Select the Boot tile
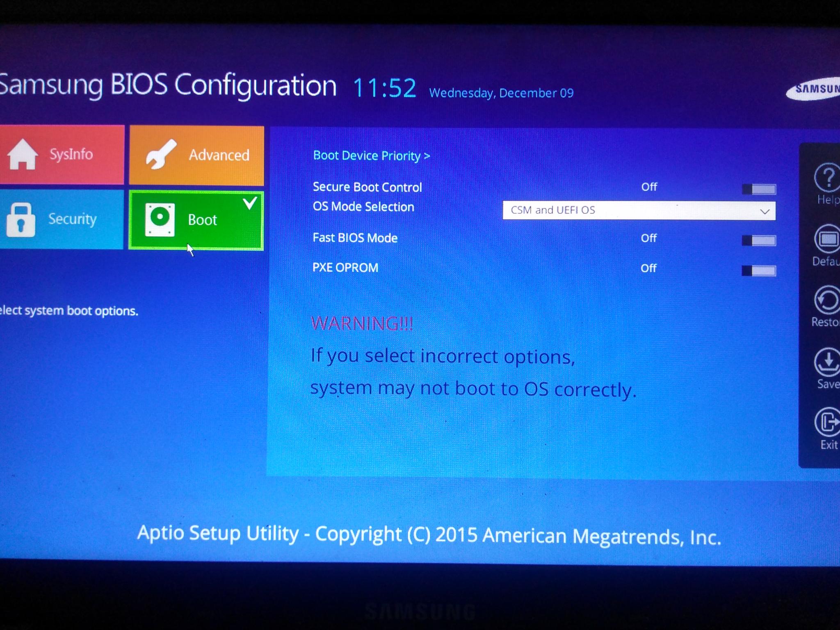Screen dimensions: 840x630 [x=196, y=220]
